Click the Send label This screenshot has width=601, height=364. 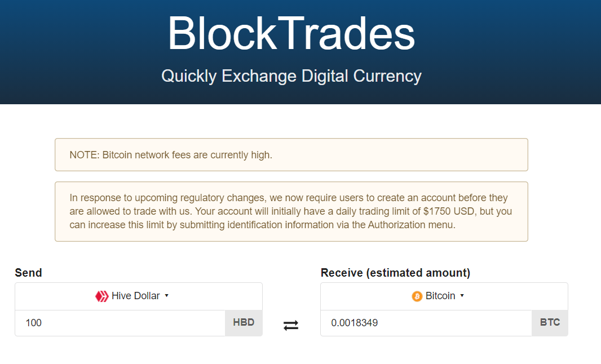(28, 273)
